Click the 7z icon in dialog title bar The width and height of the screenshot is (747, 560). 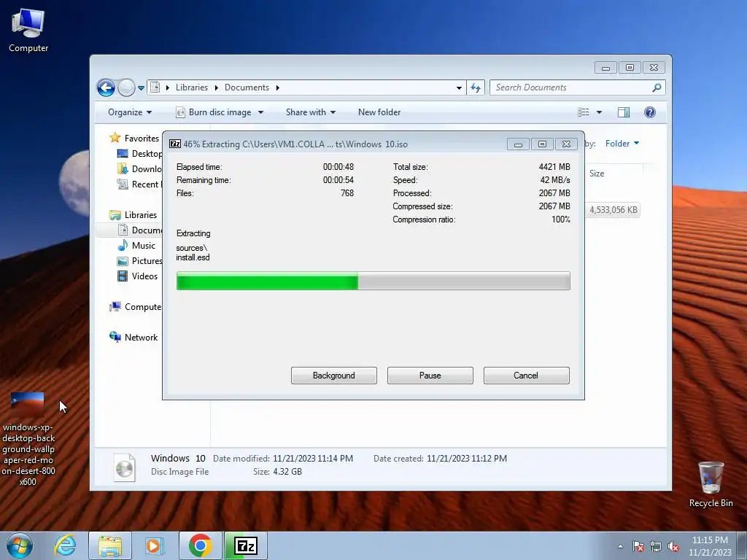coord(175,144)
